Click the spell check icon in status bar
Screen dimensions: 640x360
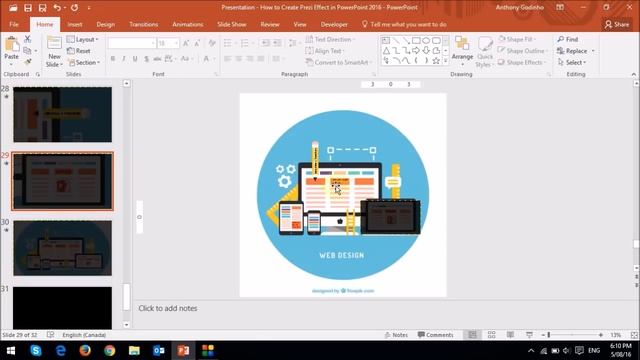(50, 335)
